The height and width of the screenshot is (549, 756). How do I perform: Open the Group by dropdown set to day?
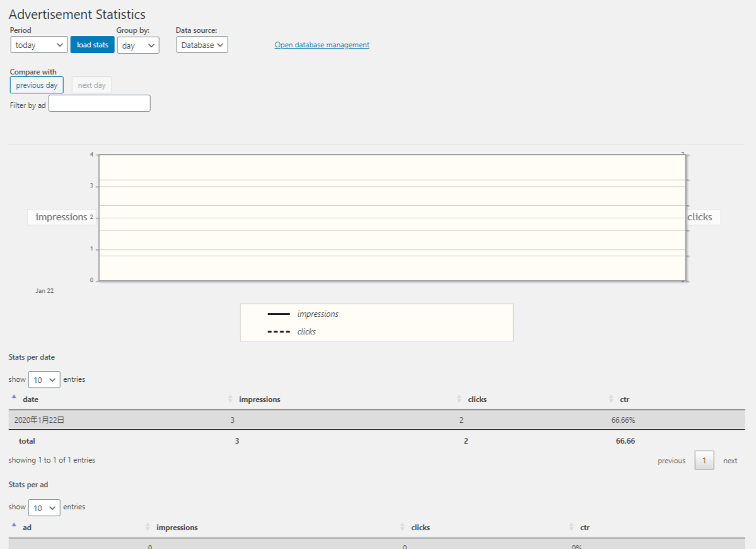point(138,45)
